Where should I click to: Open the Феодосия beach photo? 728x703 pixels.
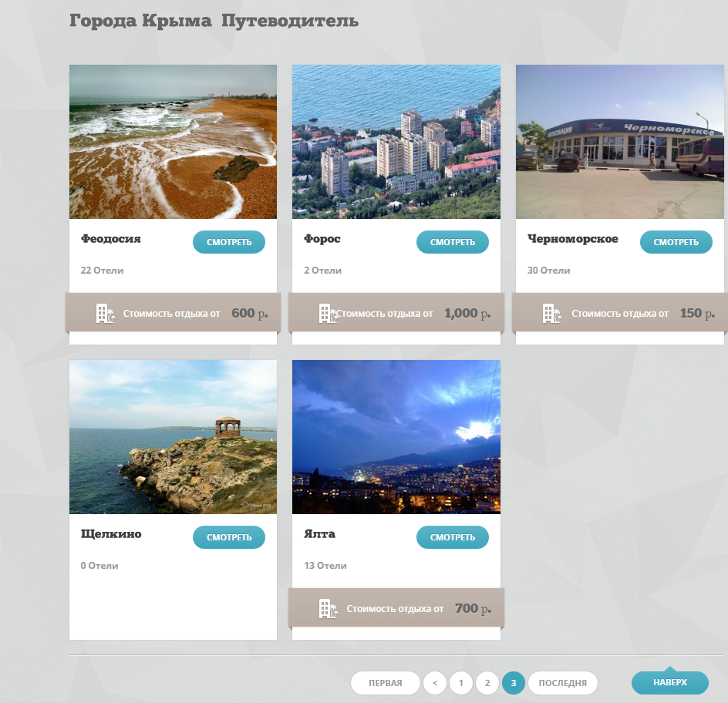click(173, 142)
